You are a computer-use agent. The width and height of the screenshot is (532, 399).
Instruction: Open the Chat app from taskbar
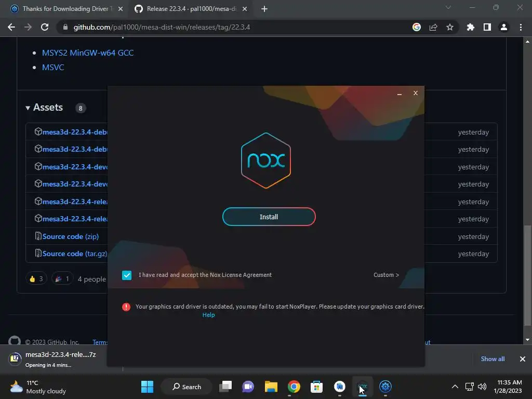pyautogui.click(x=248, y=387)
